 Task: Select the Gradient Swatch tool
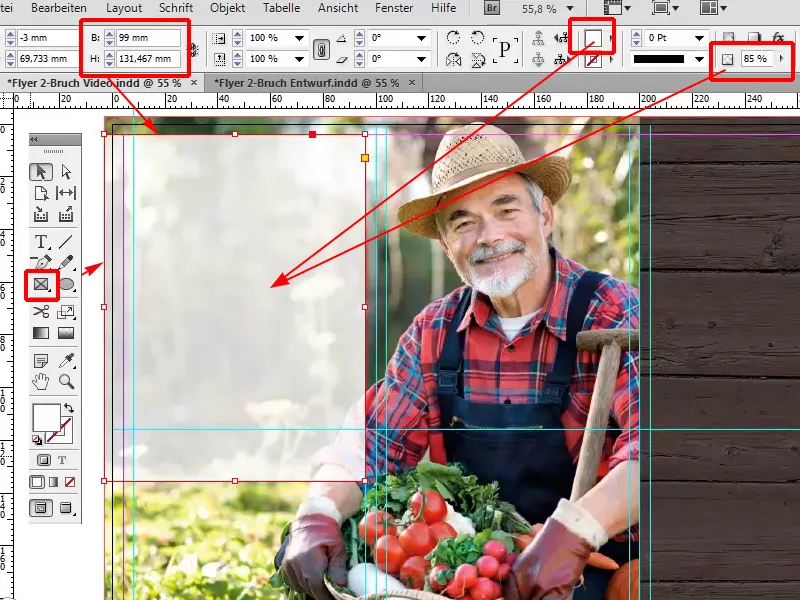(41, 333)
